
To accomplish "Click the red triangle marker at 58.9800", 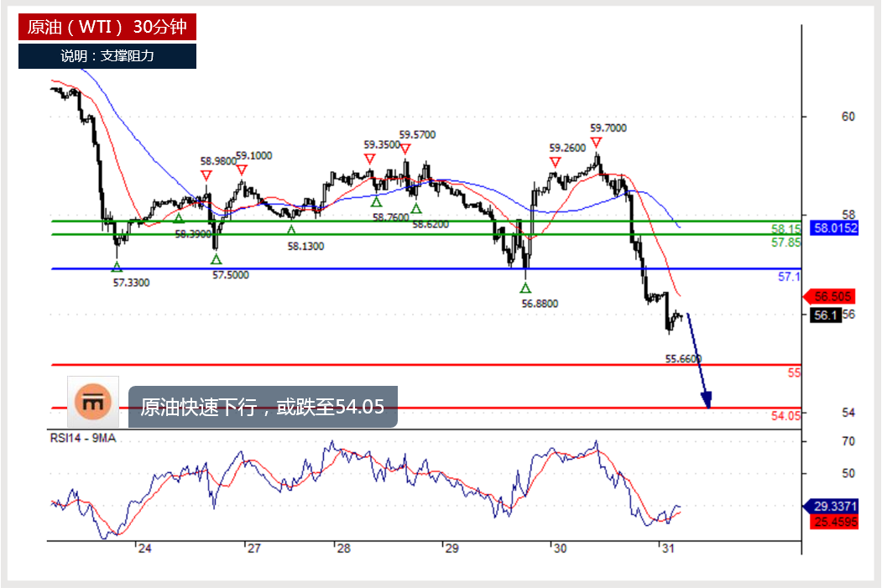I will pyautogui.click(x=206, y=176).
